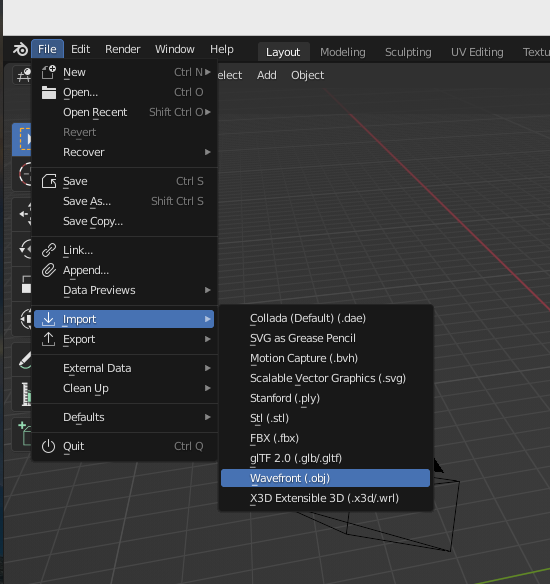
Task: Select the Cursor tool in toolbar
Action: point(22,174)
